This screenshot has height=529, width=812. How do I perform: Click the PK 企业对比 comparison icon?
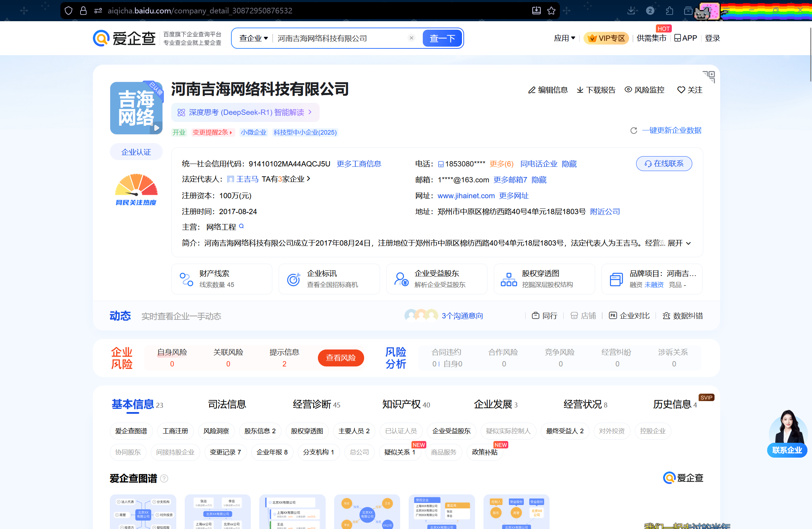pos(613,315)
